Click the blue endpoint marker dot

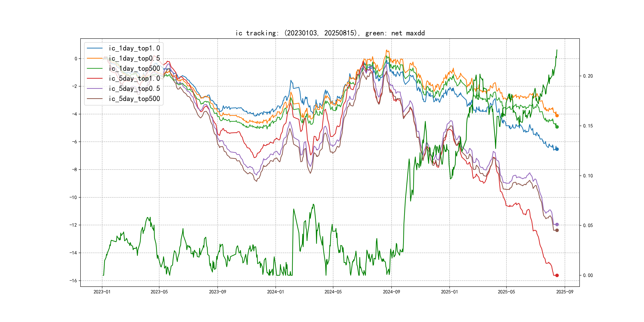(x=557, y=149)
